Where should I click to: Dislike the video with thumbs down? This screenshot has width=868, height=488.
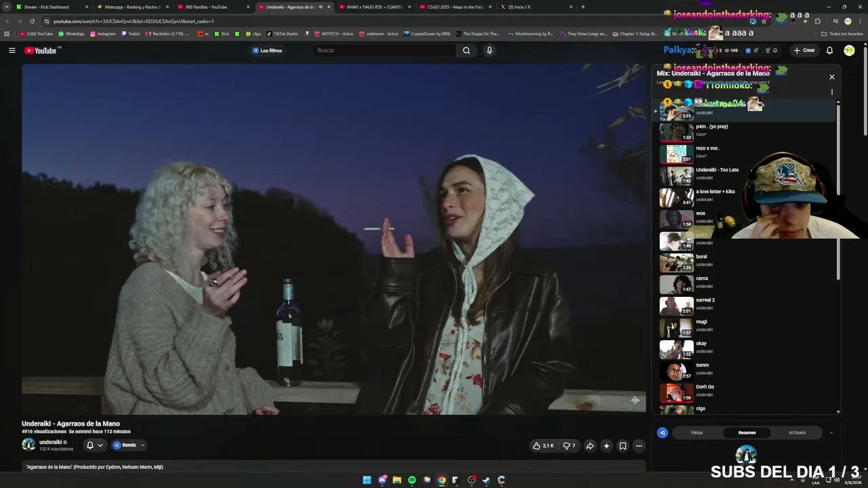pos(569,446)
